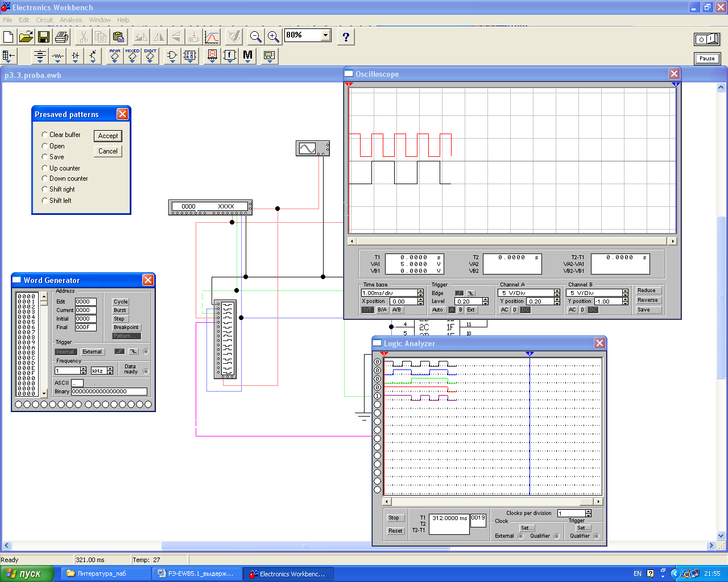Select the Up counter option
The width and height of the screenshot is (728, 582).
tap(45, 168)
